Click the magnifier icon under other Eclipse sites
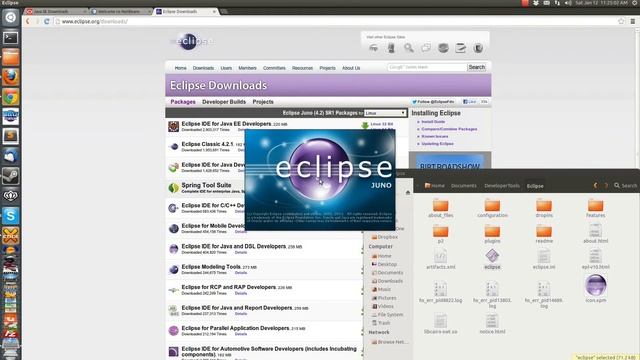 (409, 48)
